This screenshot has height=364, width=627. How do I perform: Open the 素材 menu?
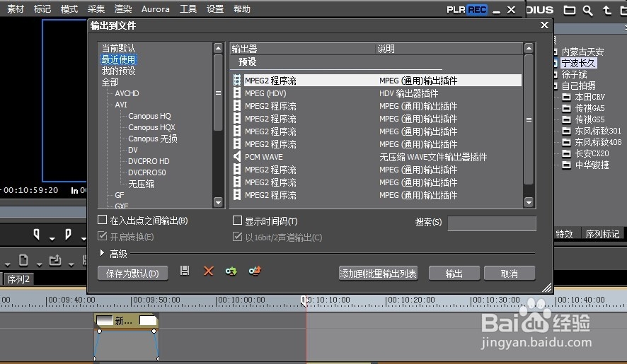(x=16, y=8)
